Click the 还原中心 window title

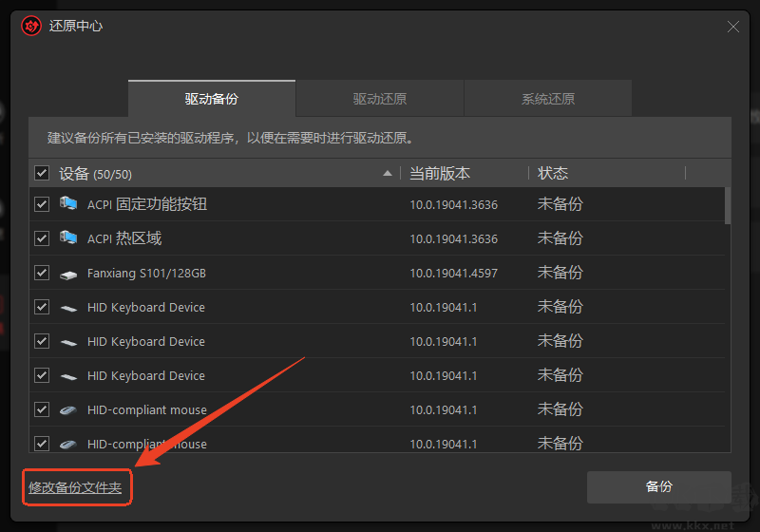point(76,26)
